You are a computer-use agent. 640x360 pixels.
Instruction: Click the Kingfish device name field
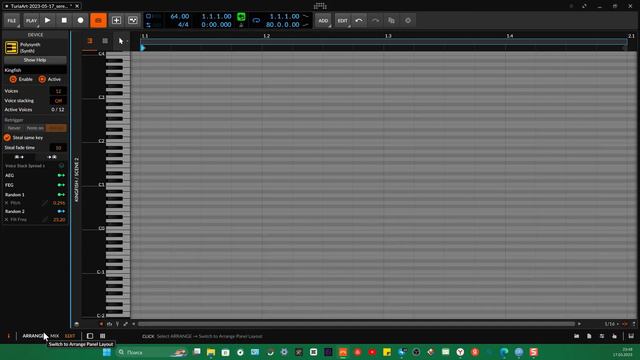click(35, 70)
